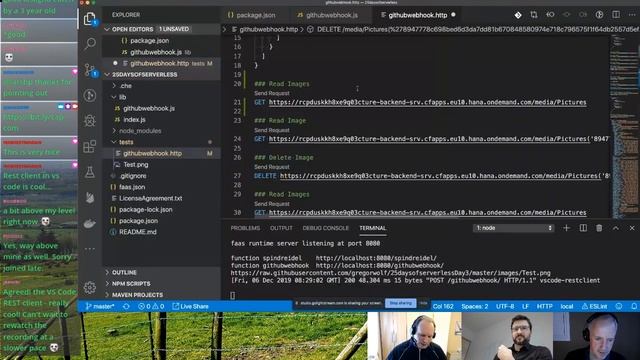Change Spaces: 2 indentation setting
Viewport: 640px width, 360px height.
click(x=475, y=306)
